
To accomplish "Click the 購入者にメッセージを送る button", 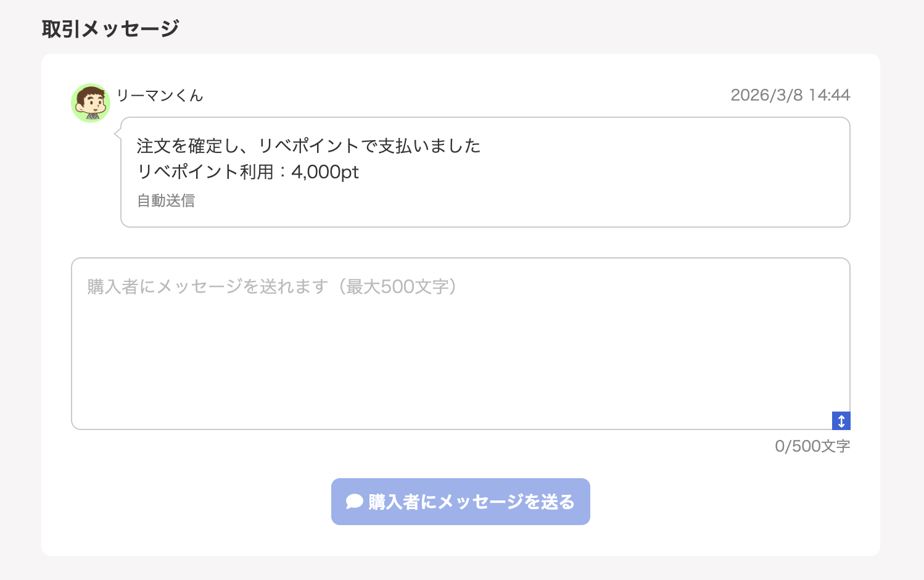I will (461, 502).
